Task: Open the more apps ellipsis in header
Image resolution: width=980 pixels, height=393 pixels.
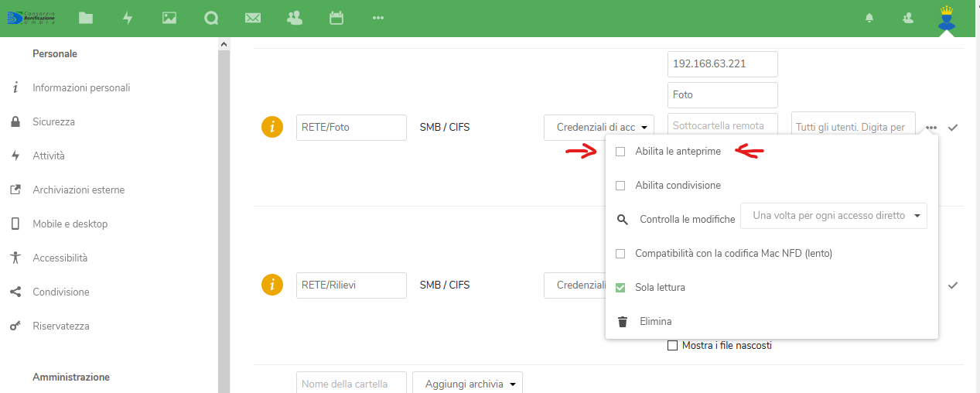Action: pyautogui.click(x=378, y=18)
